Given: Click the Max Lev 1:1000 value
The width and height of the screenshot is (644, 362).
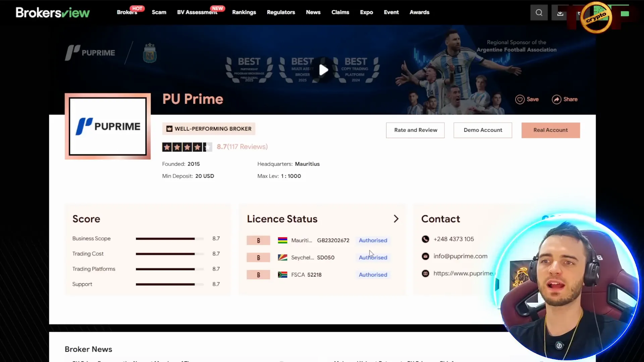Looking at the screenshot, I should pos(291,176).
